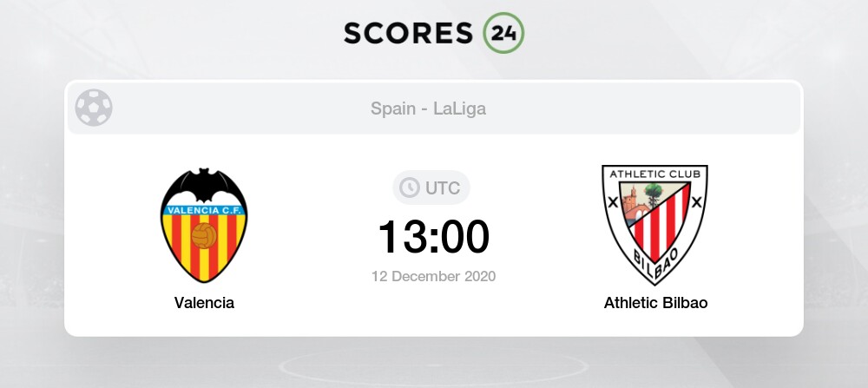Click the clock icon beside UTC
The width and height of the screenshot is (868, 388).
[410, 187]
